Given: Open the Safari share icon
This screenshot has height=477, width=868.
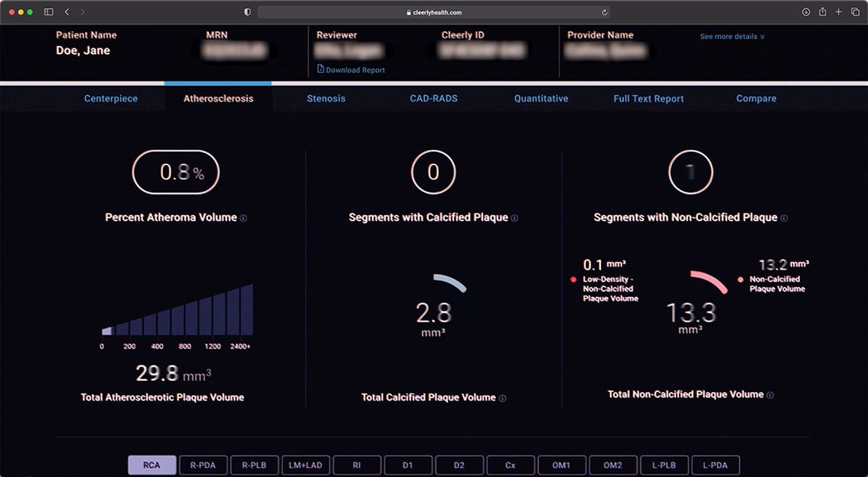Looking at the screenshot, I should click(822, 12).
